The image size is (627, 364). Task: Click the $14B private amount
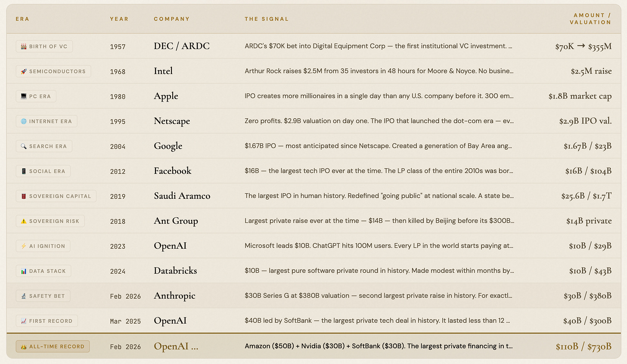589,221
